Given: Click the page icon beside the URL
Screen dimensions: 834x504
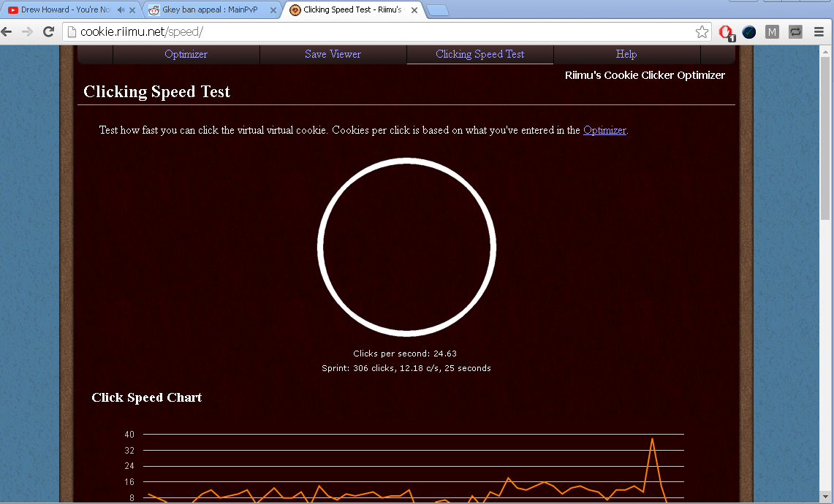Looking at the screenshot, I should (72, 32).
